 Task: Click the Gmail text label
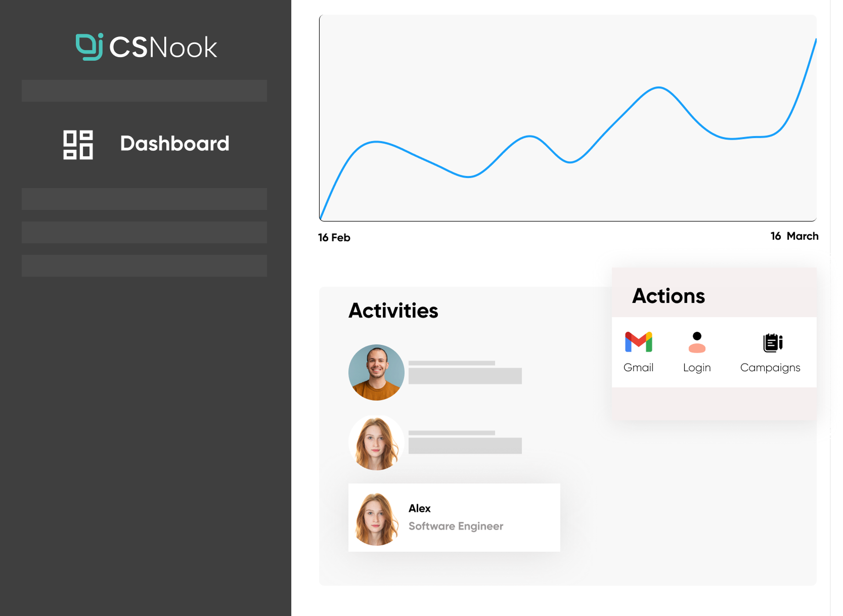638,368
